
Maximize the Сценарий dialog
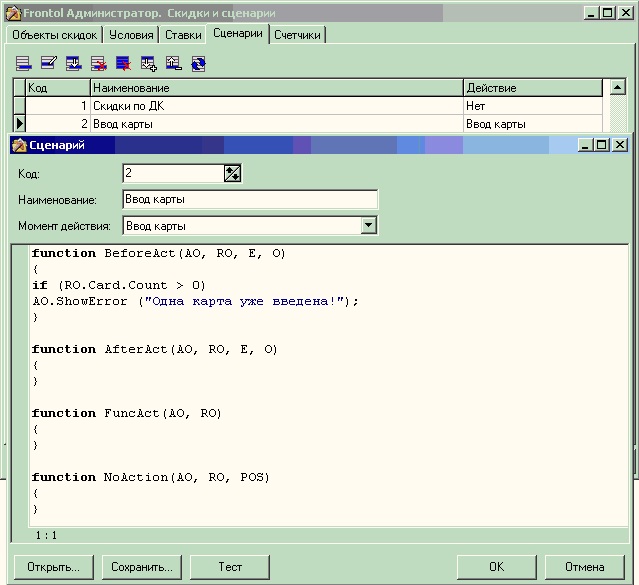point(602,145)
